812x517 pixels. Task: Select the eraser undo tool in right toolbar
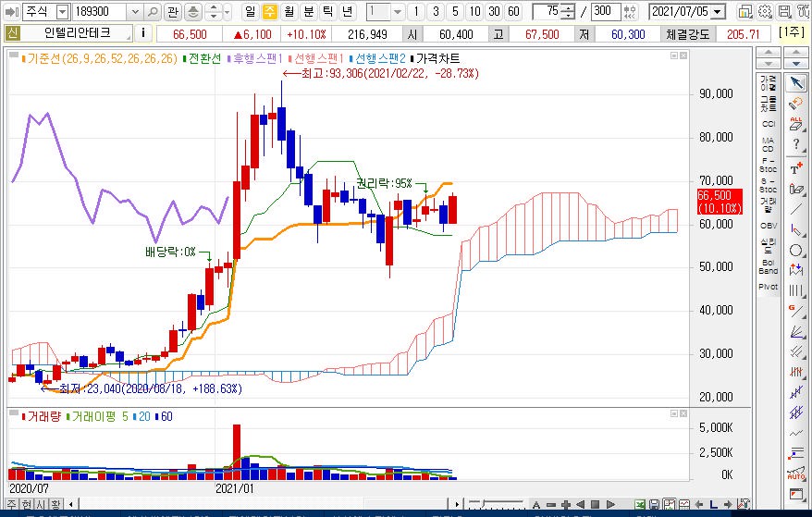(795, 103)
